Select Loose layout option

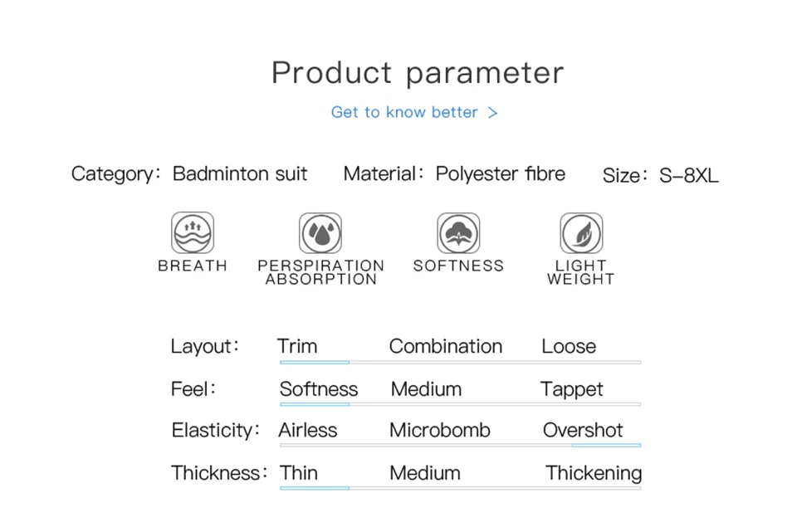[x=568, y=346]
